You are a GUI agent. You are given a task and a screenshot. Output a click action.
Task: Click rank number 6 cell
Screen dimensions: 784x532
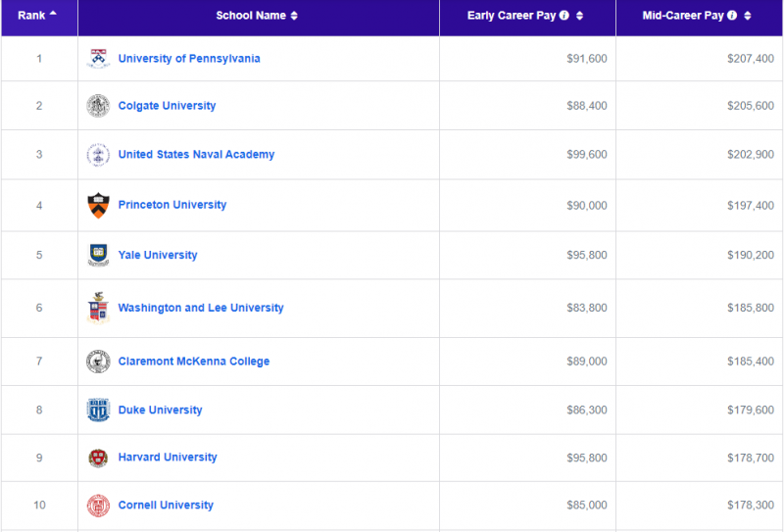[x=39, y=308]
